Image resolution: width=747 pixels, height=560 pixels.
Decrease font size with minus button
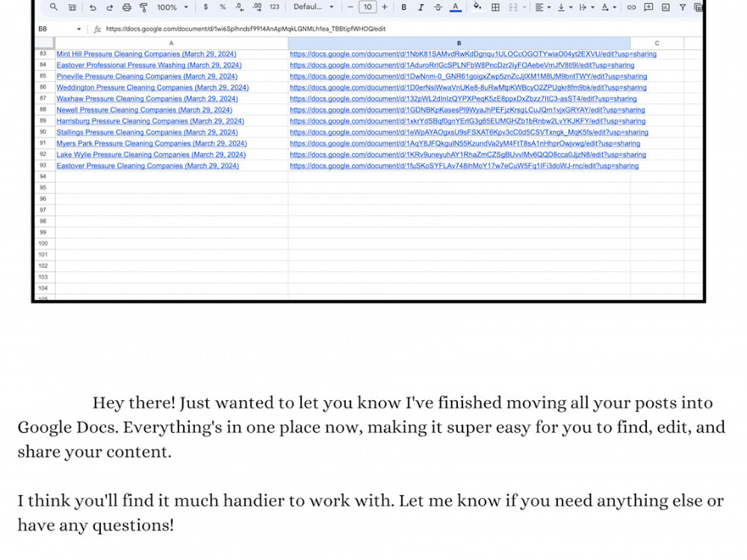(350, 7)
